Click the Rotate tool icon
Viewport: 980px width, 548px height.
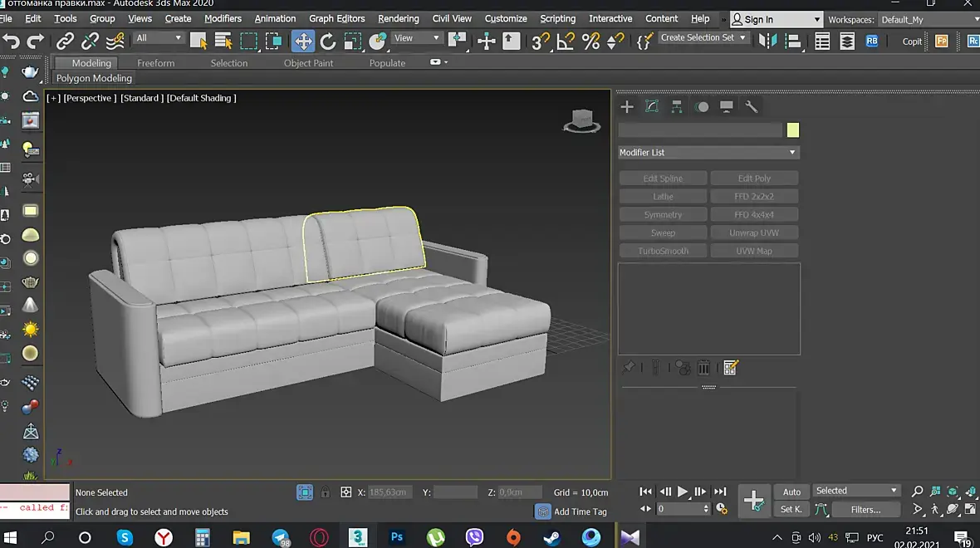pos(328,40)
